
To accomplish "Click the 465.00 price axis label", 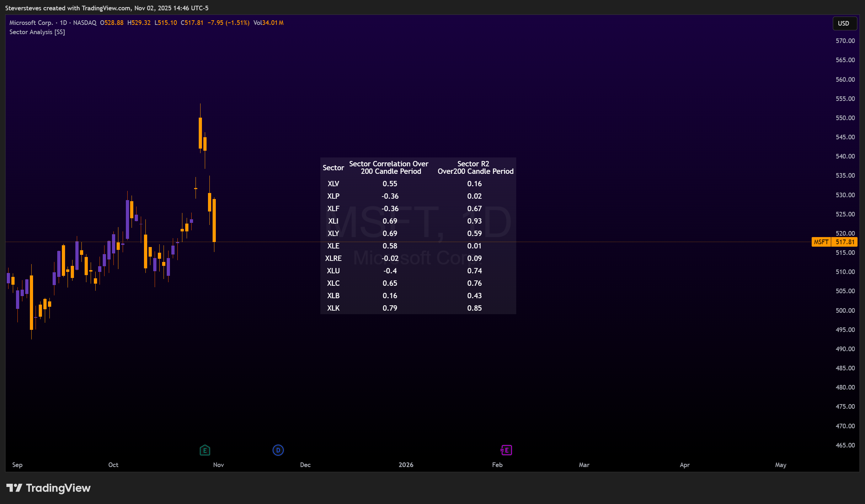I will 845,445.
